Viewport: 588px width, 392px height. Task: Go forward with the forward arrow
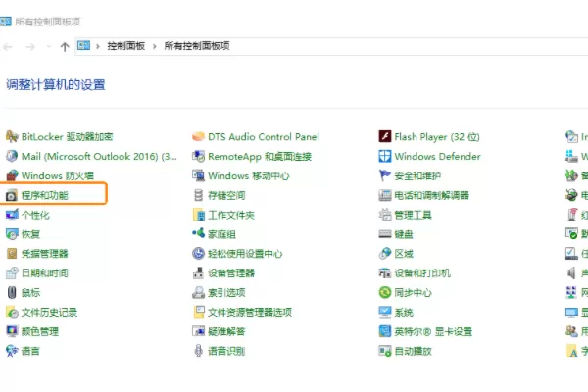30,47
